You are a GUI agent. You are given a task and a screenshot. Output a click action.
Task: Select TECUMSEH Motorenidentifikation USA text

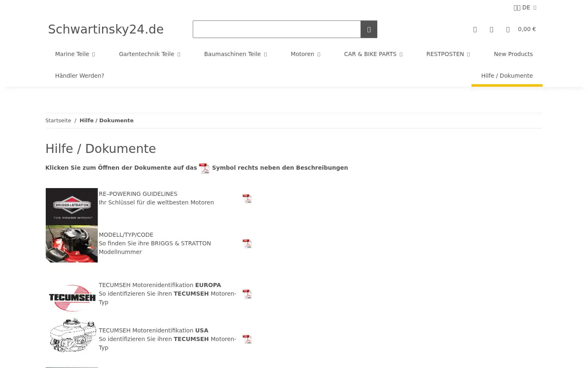(x=154, y=330)
